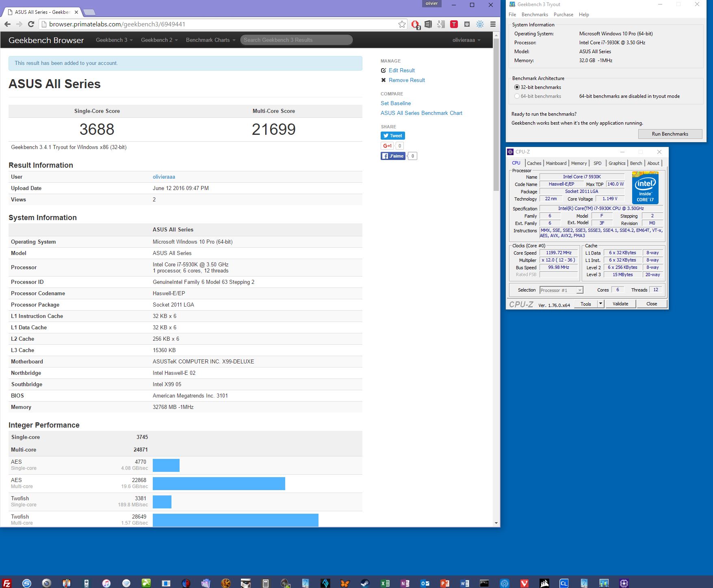Click the Google +1 share button
Viewport: 713px width, 588px height.
388,146
